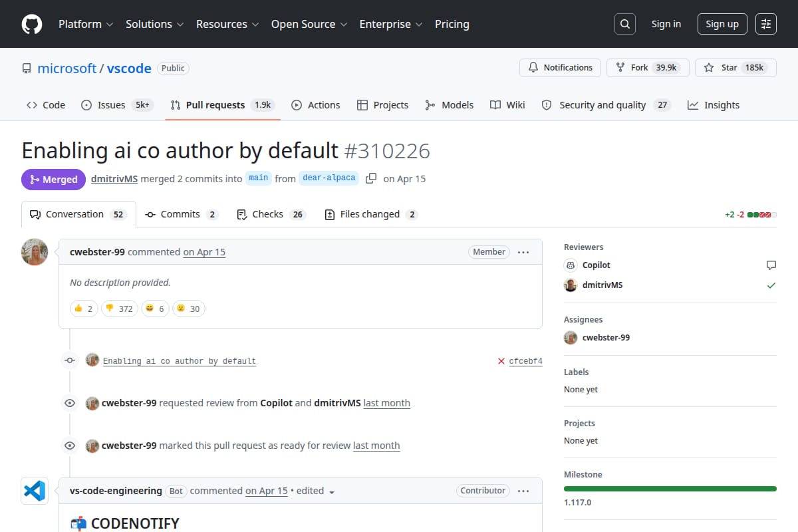Click the laugh reaction with 6
This screenshot has width=798, height=532.
155,309
